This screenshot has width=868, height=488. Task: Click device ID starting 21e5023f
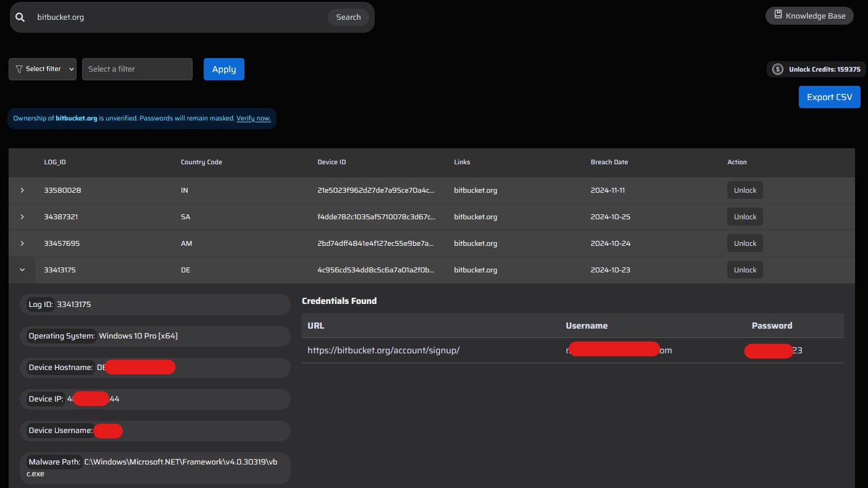click(x=376, y=190)
